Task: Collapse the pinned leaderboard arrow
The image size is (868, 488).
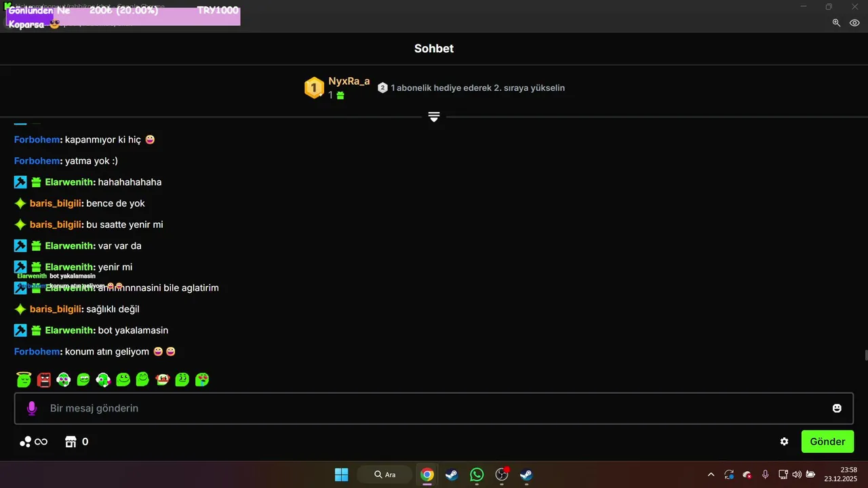Action: click(434, 117)
